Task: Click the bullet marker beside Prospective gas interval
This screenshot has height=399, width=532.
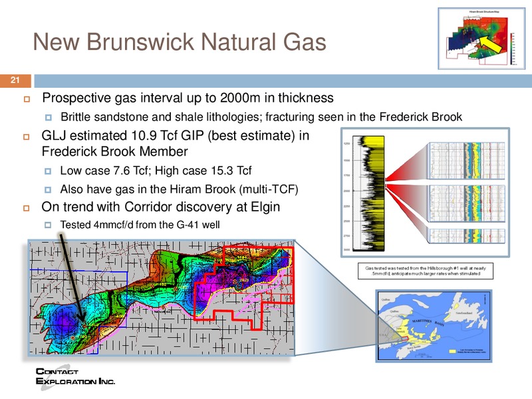Action: click(x=27, y=99)
